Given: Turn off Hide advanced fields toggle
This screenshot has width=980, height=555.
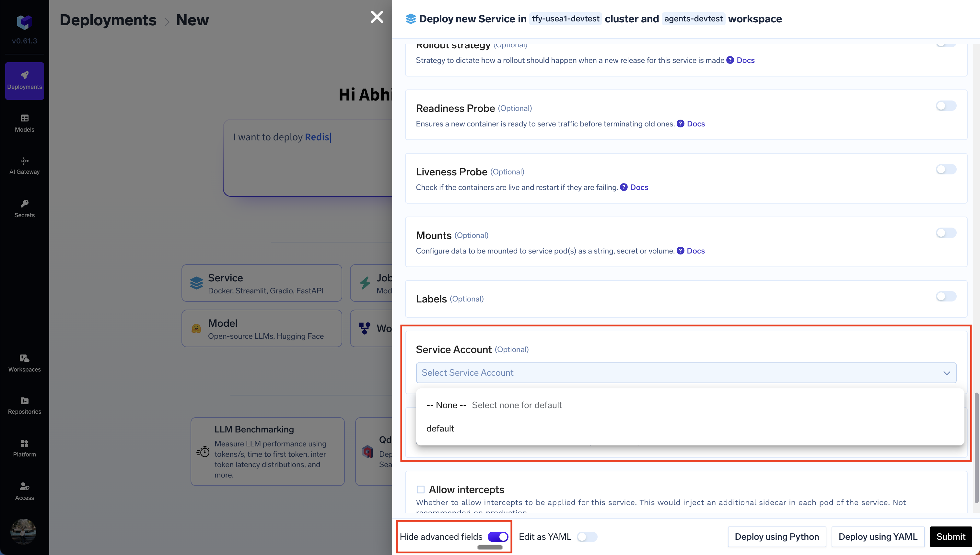Looking at the screenshot, I should tap(498, 537).
